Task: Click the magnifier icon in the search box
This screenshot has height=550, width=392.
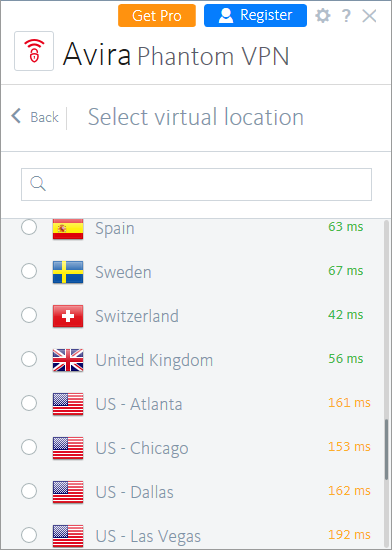Action: [x=38, y=183]
